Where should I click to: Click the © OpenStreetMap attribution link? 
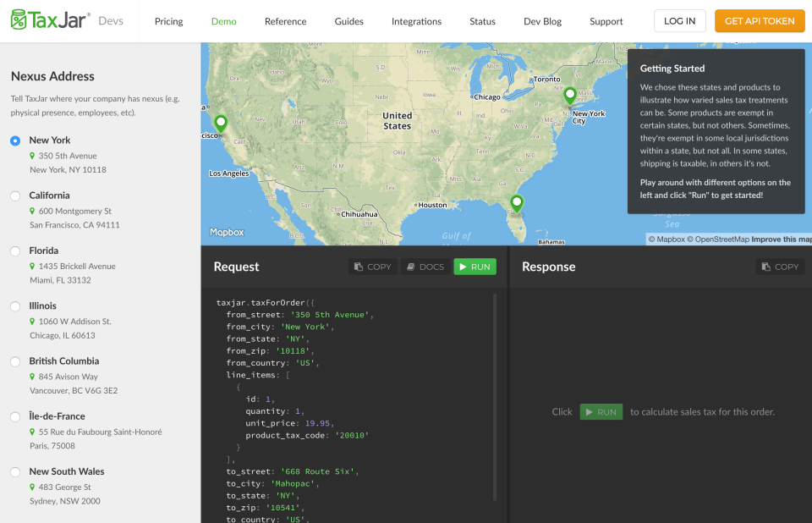click(718, 239)
